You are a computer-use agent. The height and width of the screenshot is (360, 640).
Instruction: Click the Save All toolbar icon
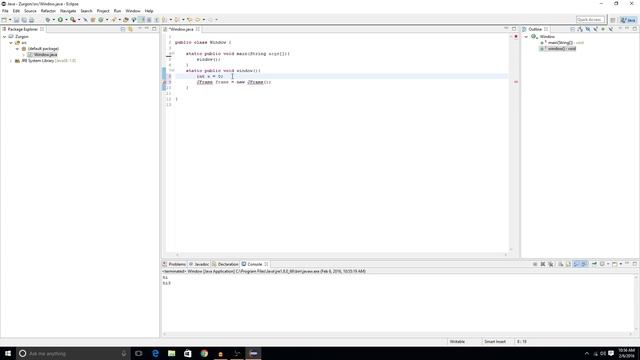point(24,20)
